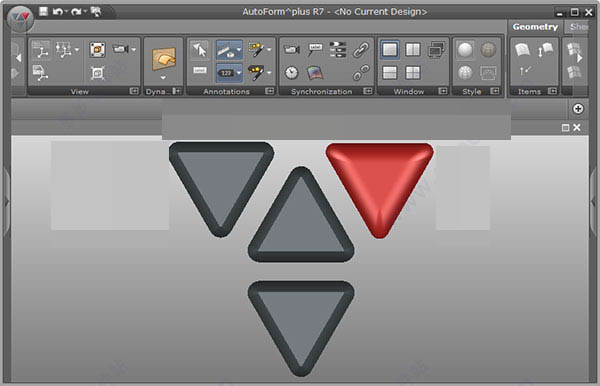Click the upper magic wand annotation icon
The image size is (600, 386).
click(256, 49)
